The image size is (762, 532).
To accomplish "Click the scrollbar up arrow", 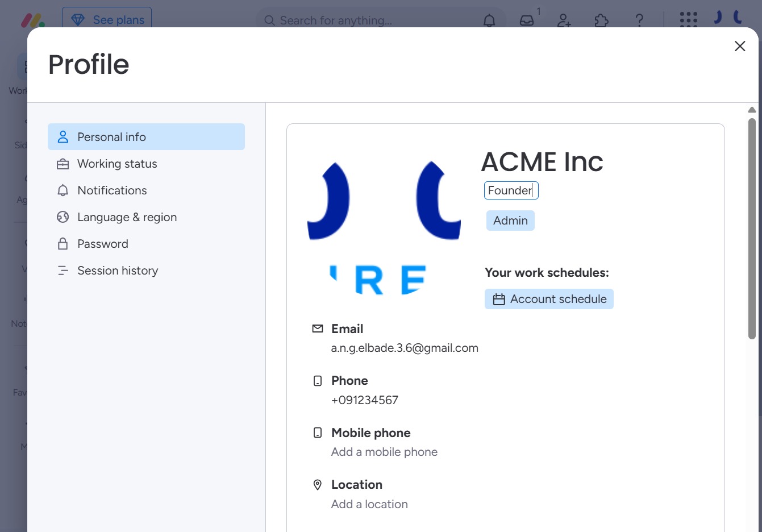I will 752,110.
